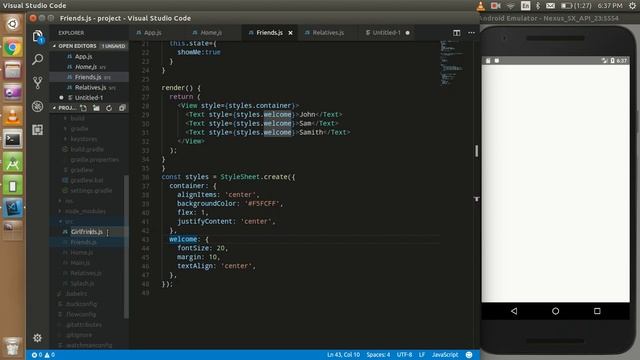Open the Bluetooth indicator in top panel
The width and height of the screenshot is (640, 360).
(538, 6)
